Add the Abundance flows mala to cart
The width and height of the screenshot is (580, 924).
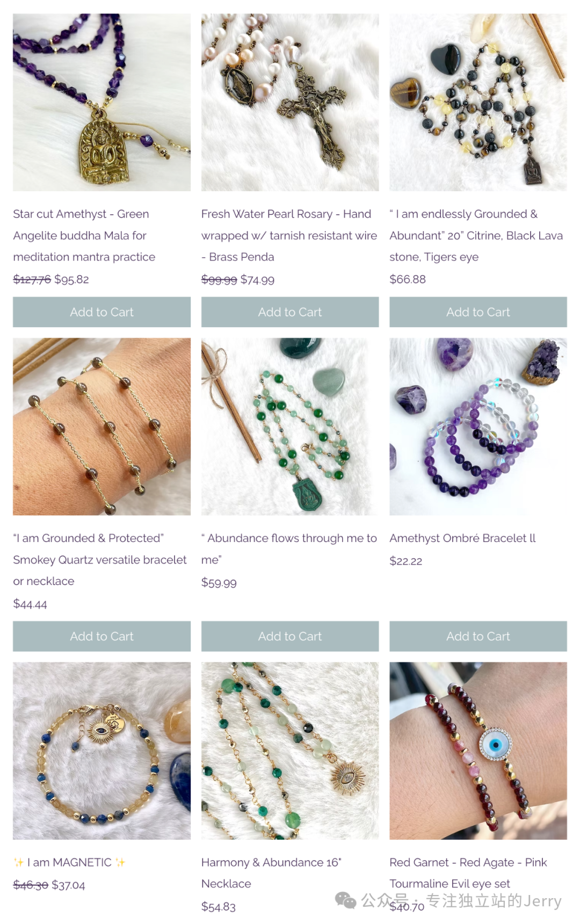tap(290, 636)
